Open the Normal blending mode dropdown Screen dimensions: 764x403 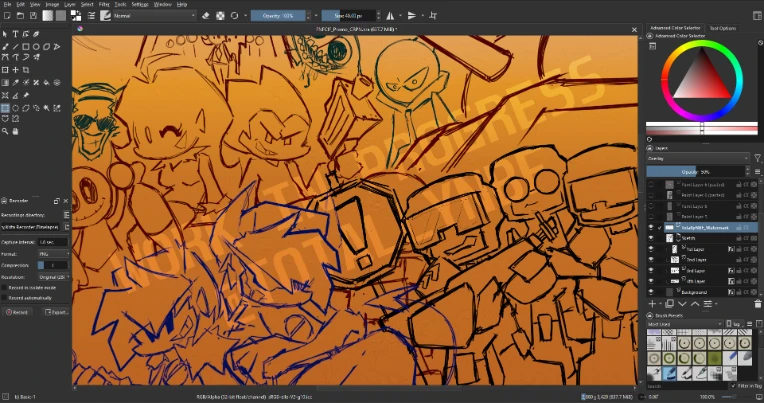pos(154,16)
